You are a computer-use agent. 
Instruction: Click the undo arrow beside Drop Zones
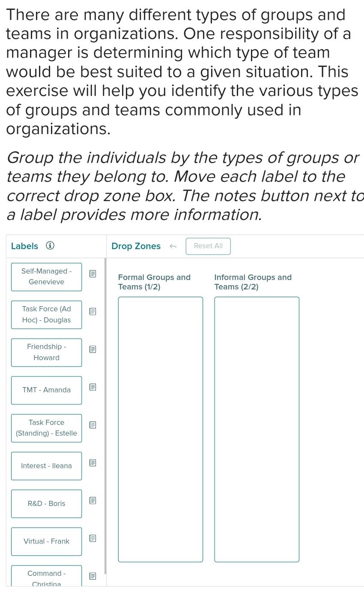[173, 246]
